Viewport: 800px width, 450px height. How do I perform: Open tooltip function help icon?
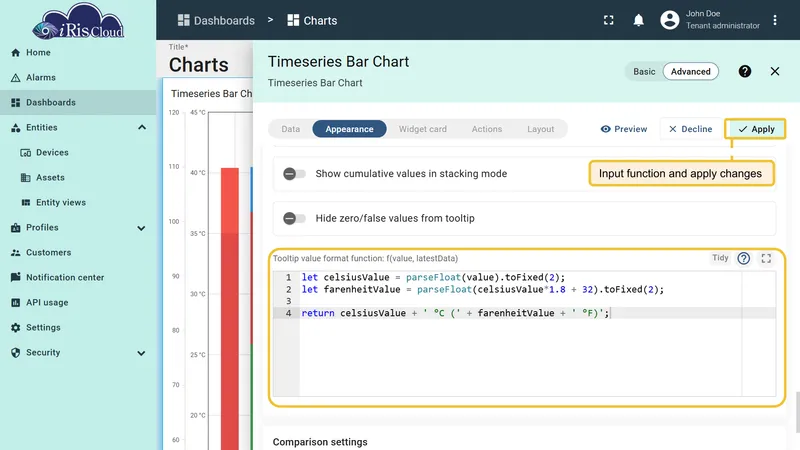tap(743, 258)
